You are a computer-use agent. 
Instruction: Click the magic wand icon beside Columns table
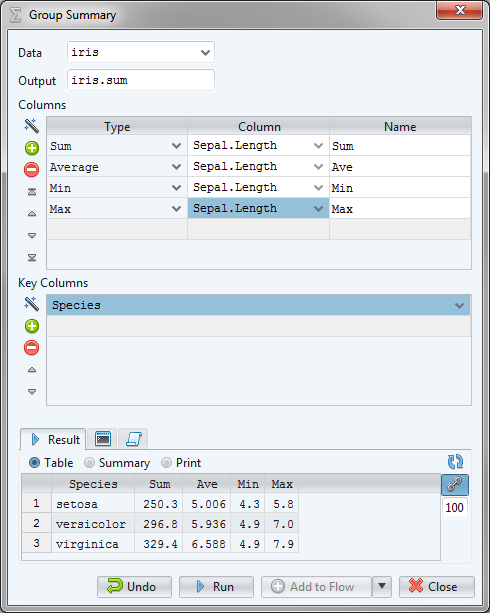pos(32,126)
